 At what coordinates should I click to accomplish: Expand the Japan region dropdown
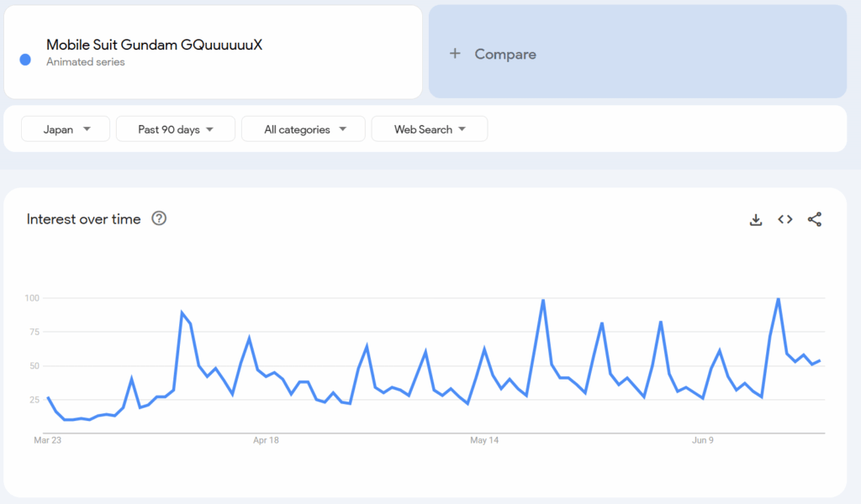[66, 129]
